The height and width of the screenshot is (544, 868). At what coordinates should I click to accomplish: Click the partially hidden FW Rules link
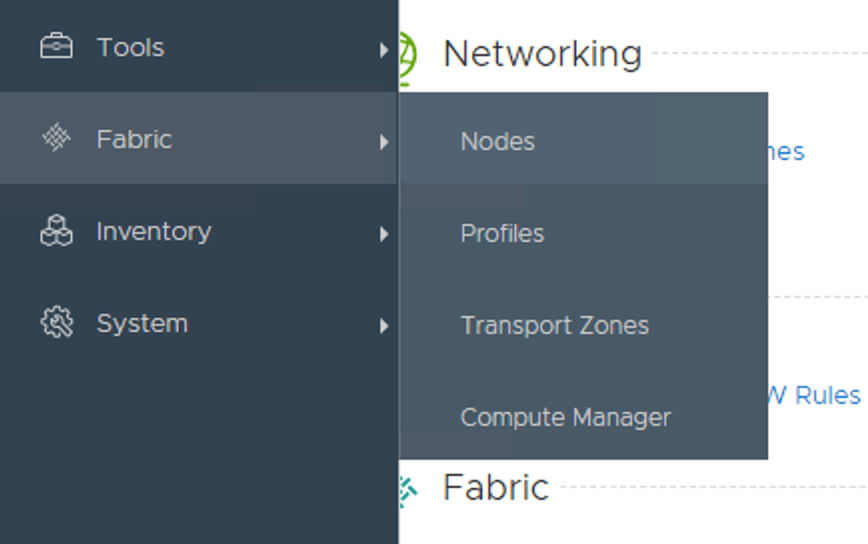(815, 395)
